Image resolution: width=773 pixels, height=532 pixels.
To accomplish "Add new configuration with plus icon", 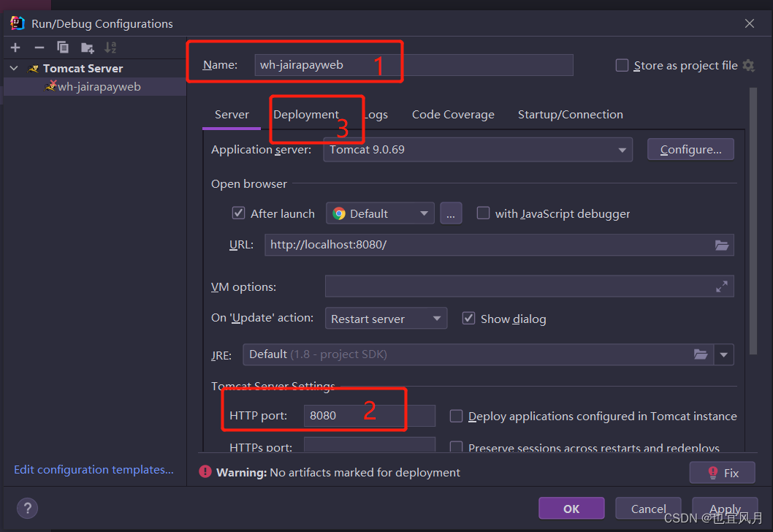I will tap(15, 47).
